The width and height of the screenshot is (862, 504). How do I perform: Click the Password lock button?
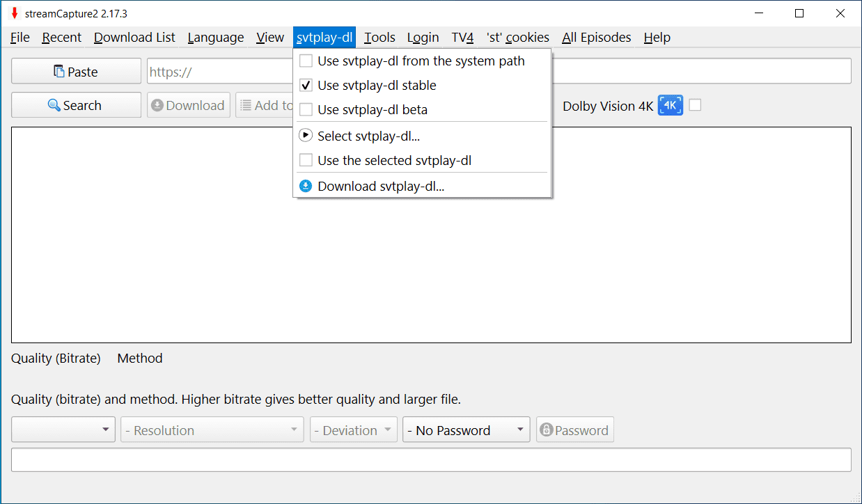coord(575,430)
